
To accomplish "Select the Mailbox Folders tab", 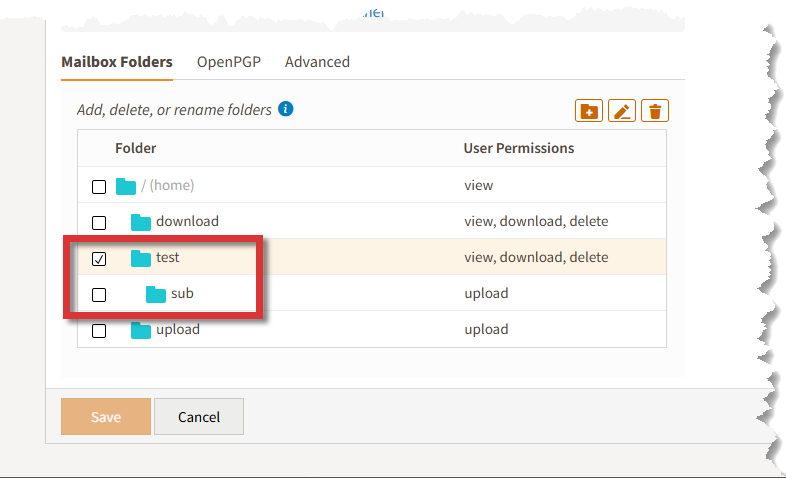I will coord(117,62).
